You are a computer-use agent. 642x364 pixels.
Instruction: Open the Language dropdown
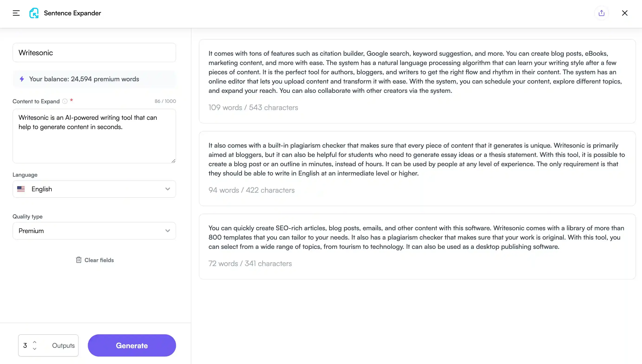94,189
